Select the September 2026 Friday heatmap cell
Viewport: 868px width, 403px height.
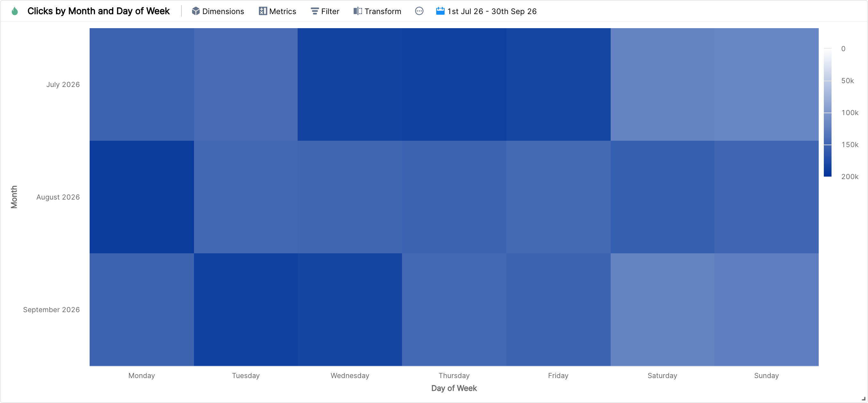(558, 309)
